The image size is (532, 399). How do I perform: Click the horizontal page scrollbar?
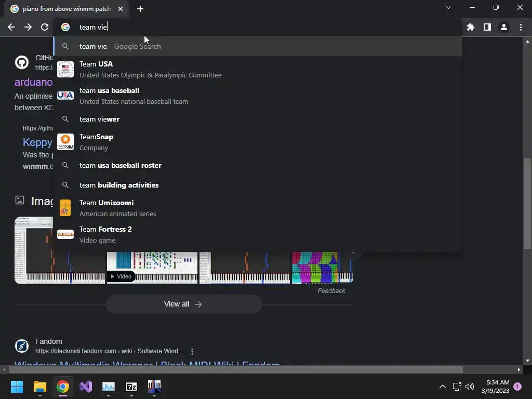click(236, 369)
